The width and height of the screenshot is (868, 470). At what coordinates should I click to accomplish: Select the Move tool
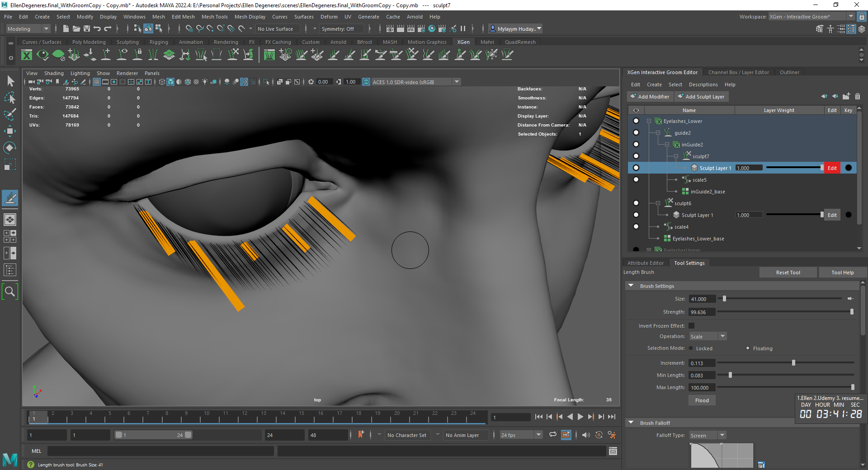pos(10,131)
